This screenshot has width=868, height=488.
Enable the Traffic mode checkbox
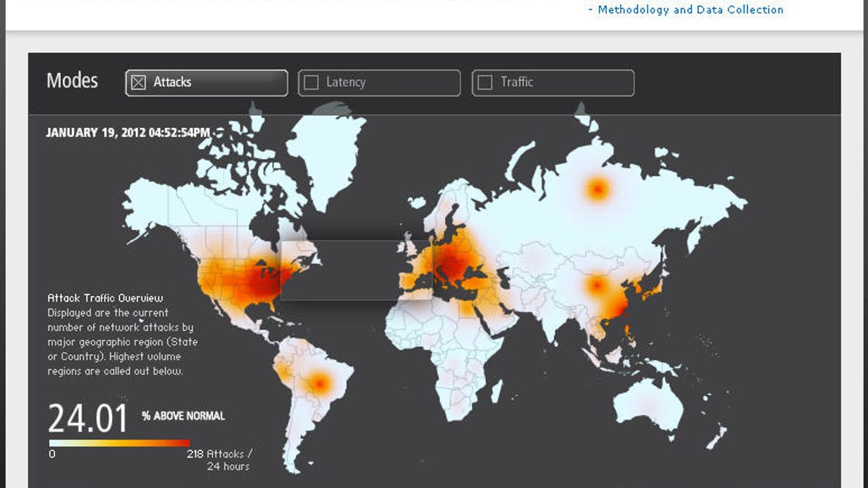coord(485,82)
